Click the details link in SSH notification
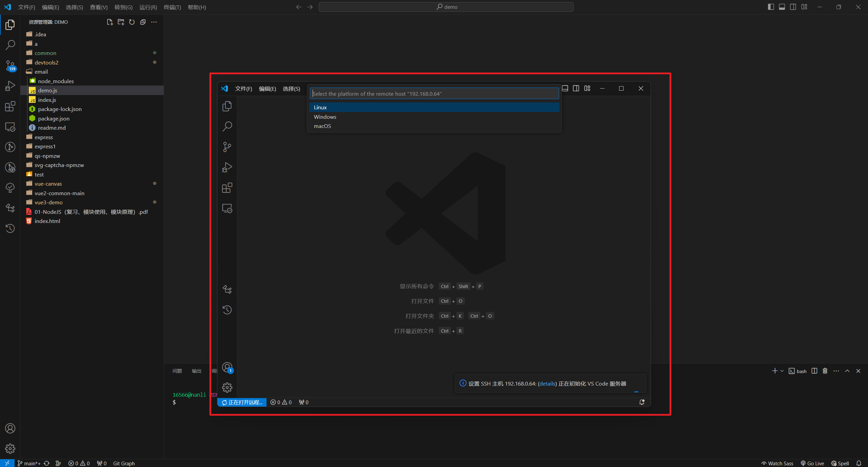The height and width of the screenshot is (467, 868). point(547,384)
